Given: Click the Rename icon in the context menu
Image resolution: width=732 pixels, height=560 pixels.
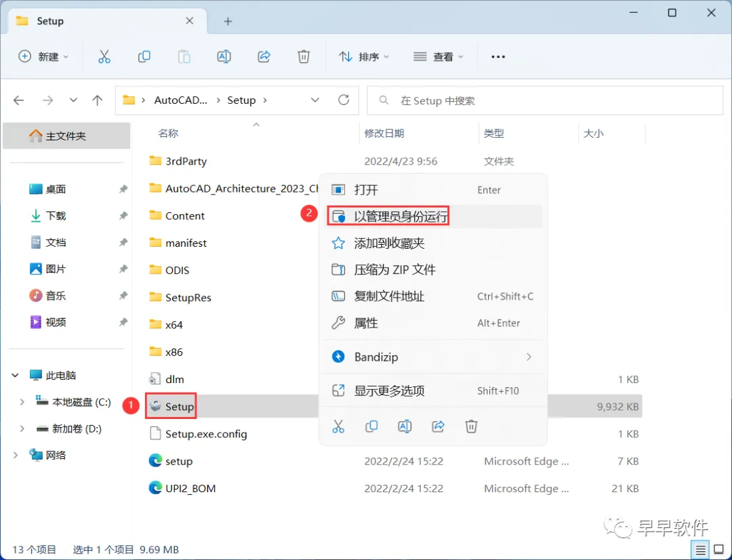Looking at the screenshot, I should [x=405, y=426].
